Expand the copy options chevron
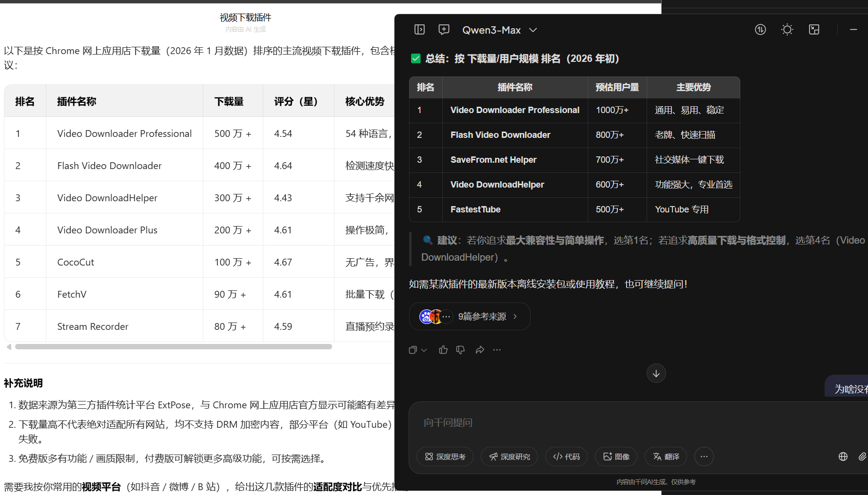Image resolution: width=868 pixels, height=495 pixels. click(424, 350)
